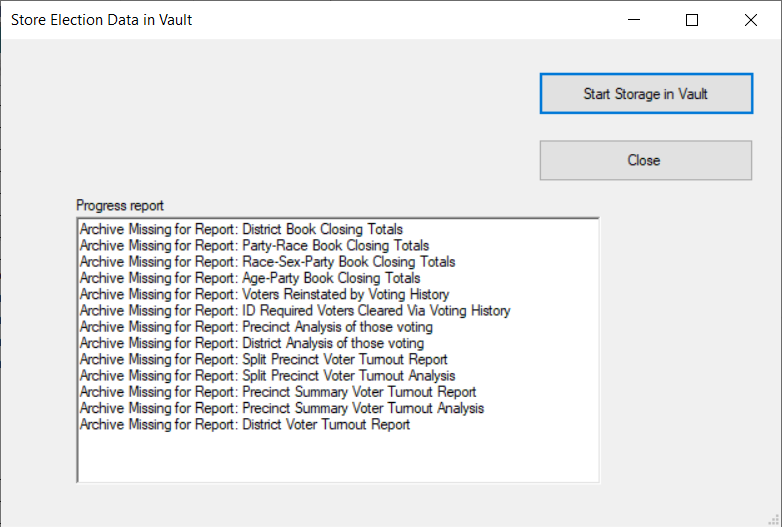This screenshot has width=782, height=527.
Task: Select Precinct Analysis of those voting line
Action: tap(256, 327)
